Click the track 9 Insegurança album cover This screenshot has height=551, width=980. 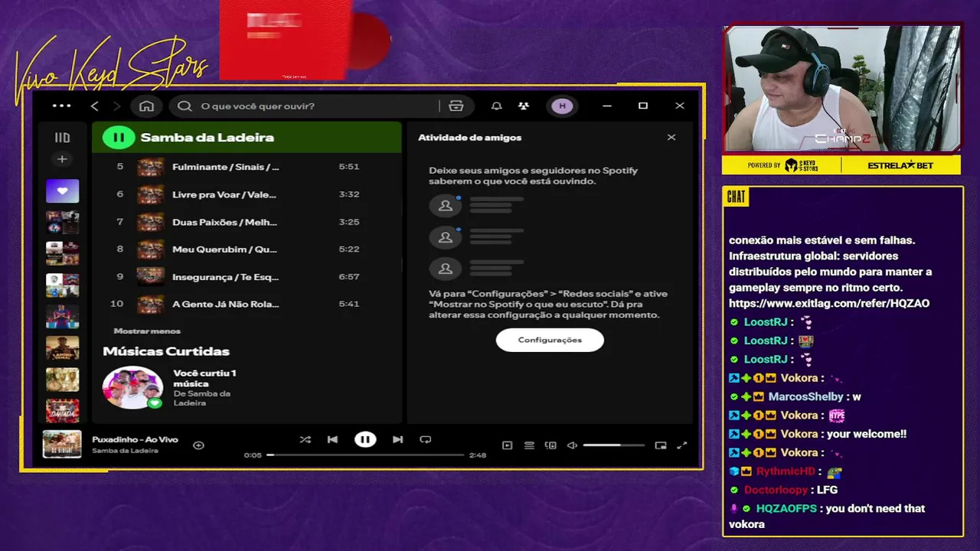tap(150, 276)
